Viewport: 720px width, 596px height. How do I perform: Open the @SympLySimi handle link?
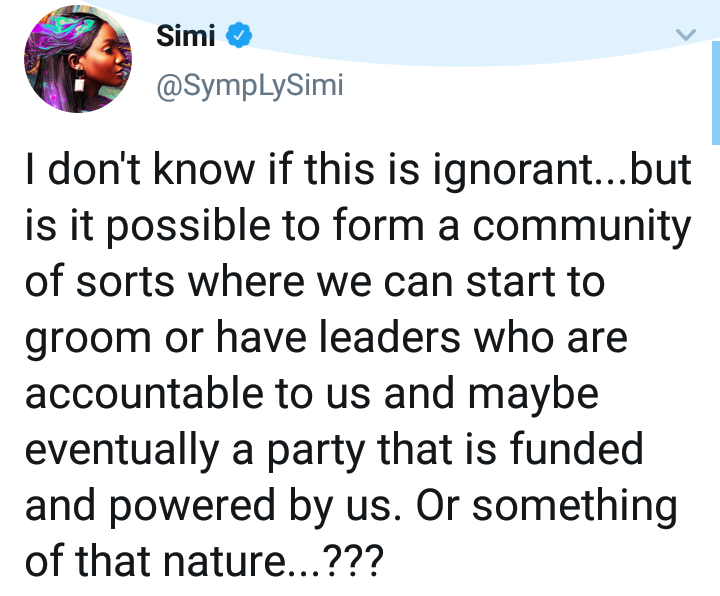click(250, 86)
